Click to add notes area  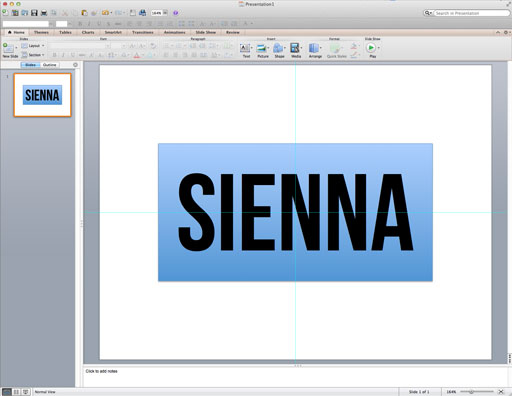(295, 377)
